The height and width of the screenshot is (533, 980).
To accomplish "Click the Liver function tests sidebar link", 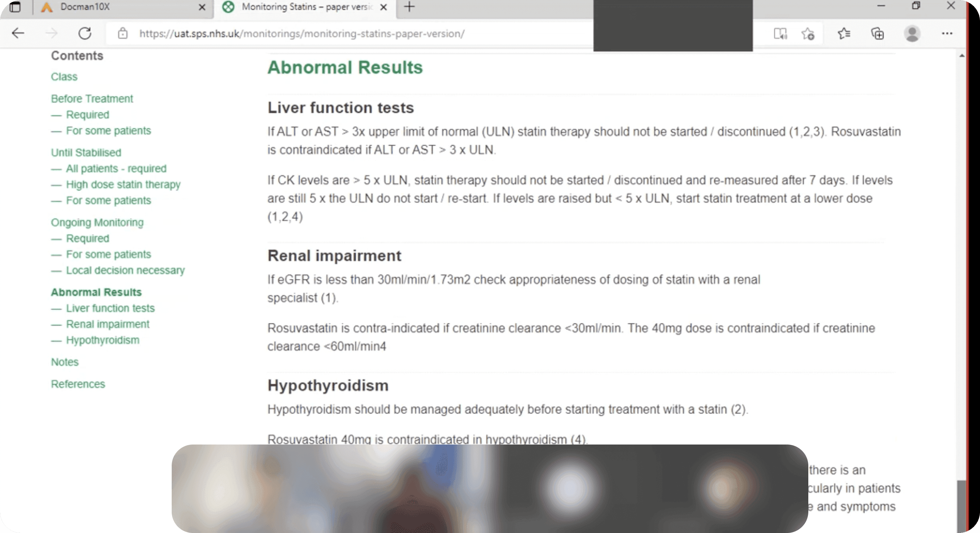I will coord(110,308).
